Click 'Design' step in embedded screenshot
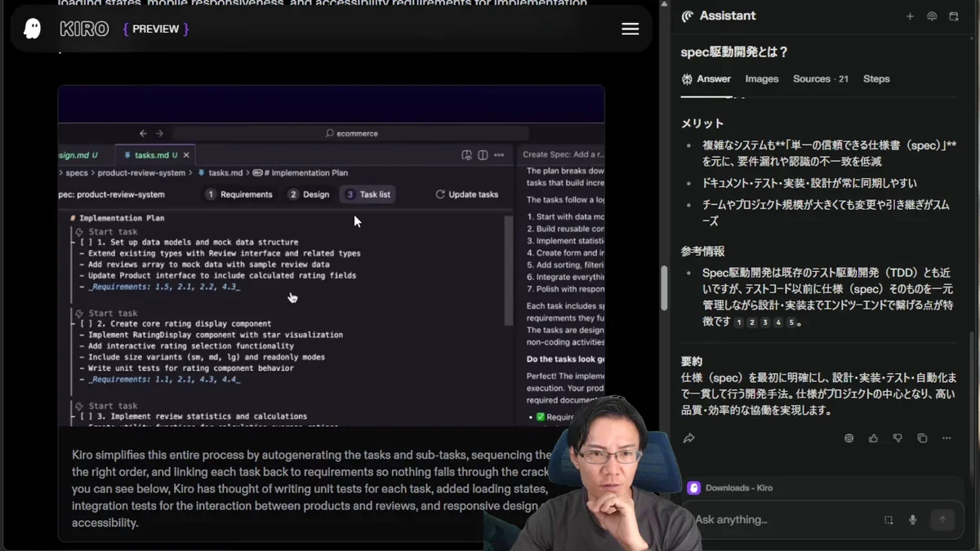This screenshot has height=551, width=980. [x=309, y=194]
